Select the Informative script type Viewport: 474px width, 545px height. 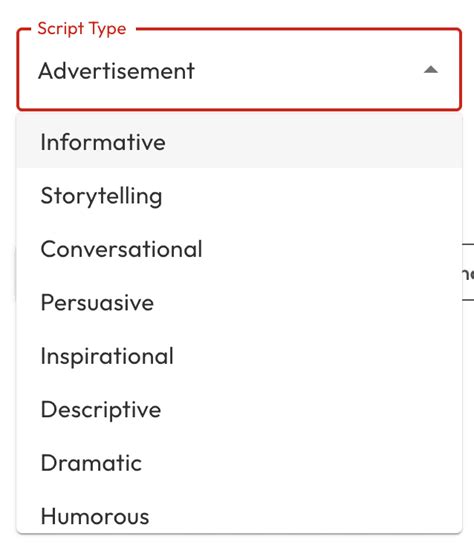click(239, 142)
